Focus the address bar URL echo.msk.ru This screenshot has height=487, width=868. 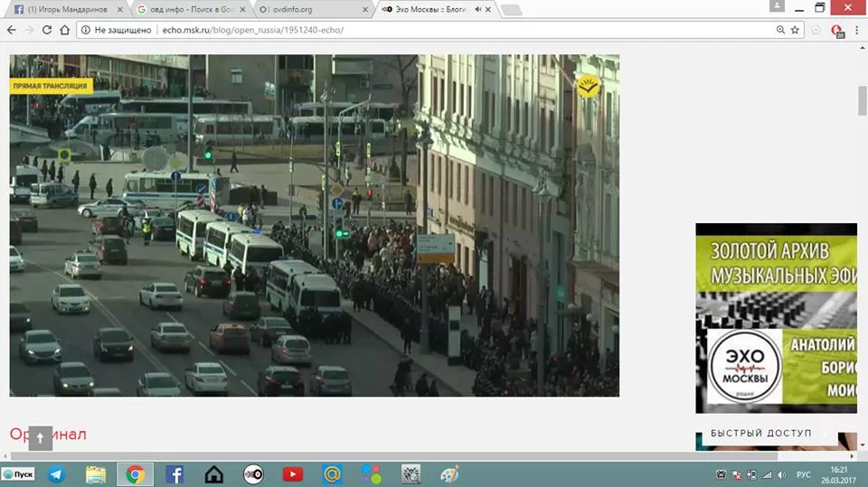point(252,30)
